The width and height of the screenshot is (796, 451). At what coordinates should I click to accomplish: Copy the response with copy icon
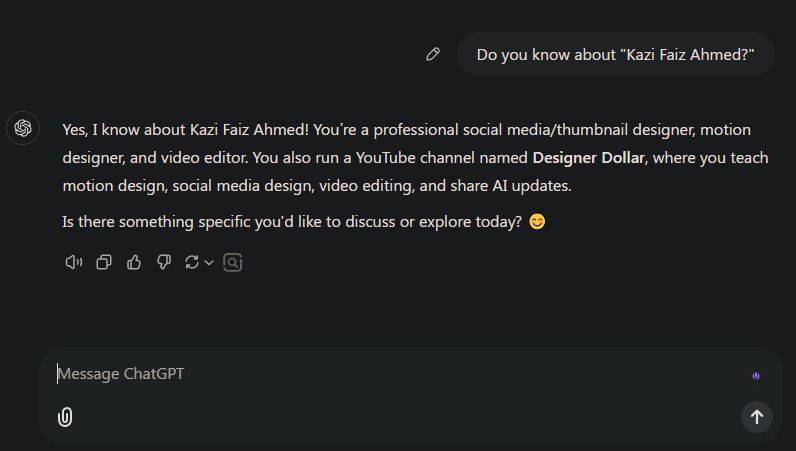click(104, 262)
